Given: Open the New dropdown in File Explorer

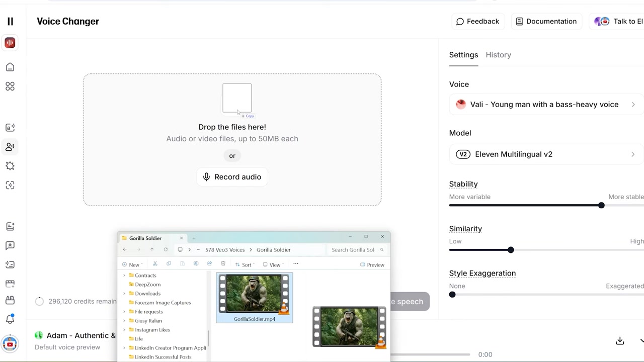Looking at the screenshot, I should point(132,264).
